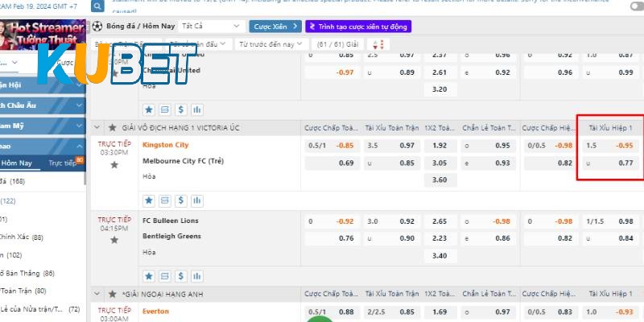The width and height of the screenshot is (644, 322).
Task: Toggle favorite star for FC Bulleen Lions match
Action: tap(114, 240)
